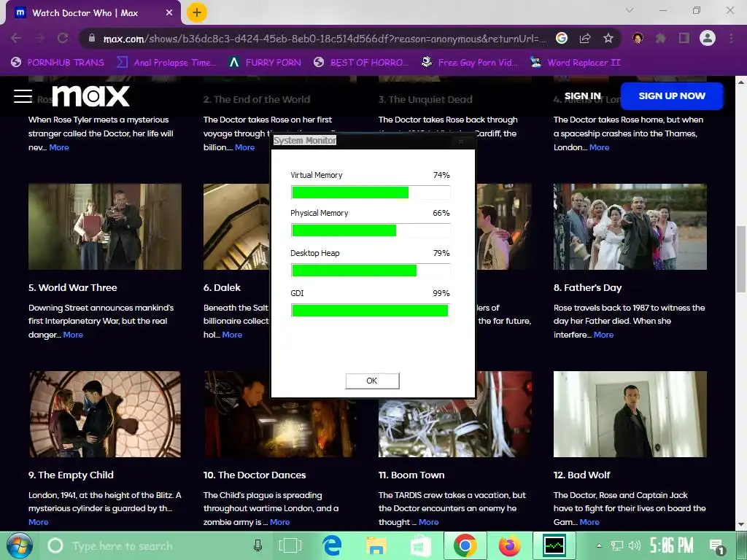Screen dimensions: 747x560
Task: Expand More for Father's Day description
Action: click(x=603, y=335)
